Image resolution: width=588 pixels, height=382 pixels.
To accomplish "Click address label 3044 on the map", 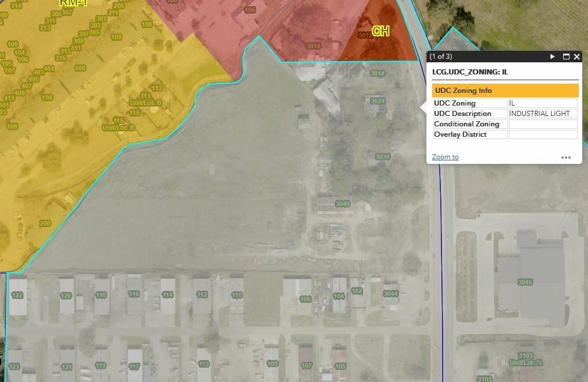I will [x=391, y=294].
